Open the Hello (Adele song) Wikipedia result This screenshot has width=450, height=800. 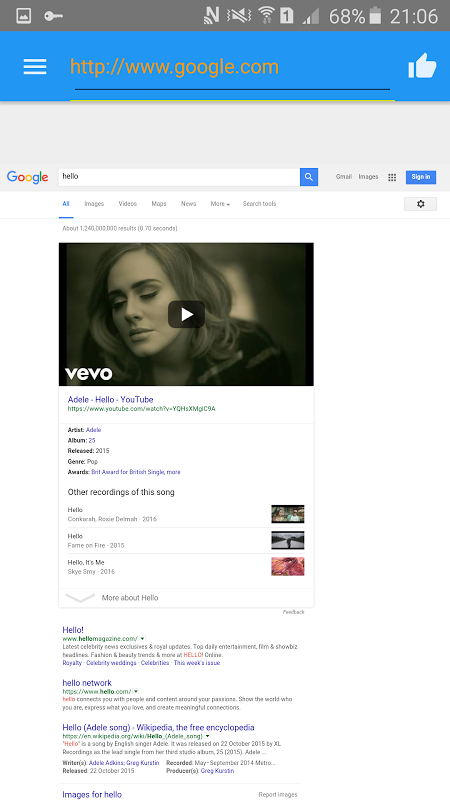158,728
